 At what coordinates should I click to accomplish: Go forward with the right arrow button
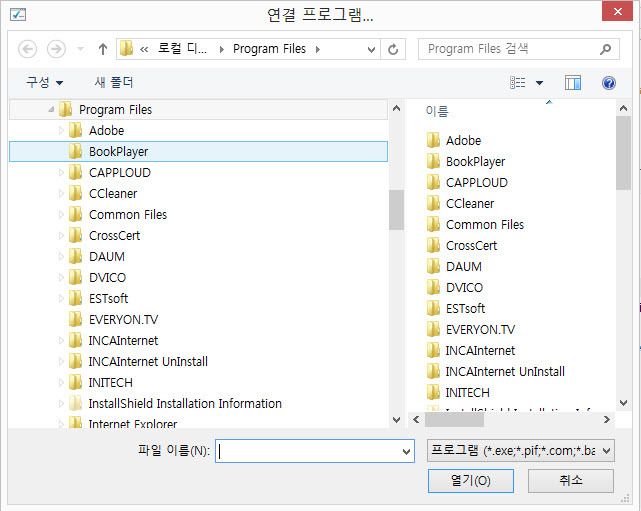coord(56,49)
